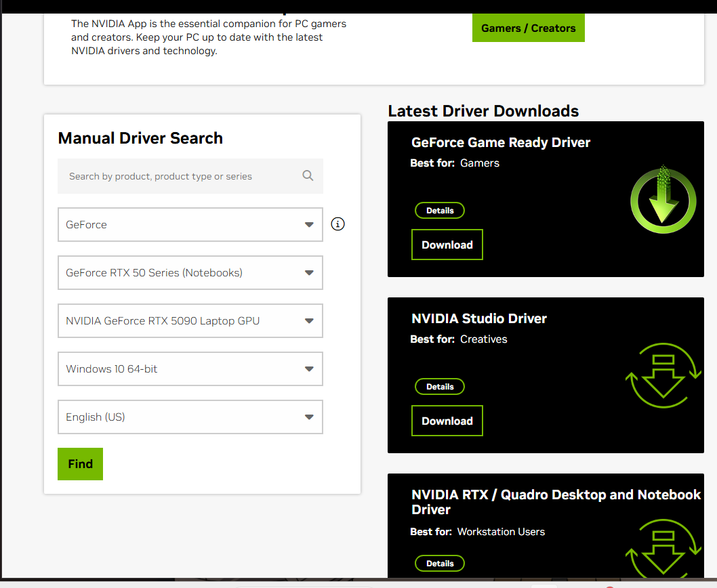Focus the product search input field
The image size is (717, 588).
tap(180, 176)
